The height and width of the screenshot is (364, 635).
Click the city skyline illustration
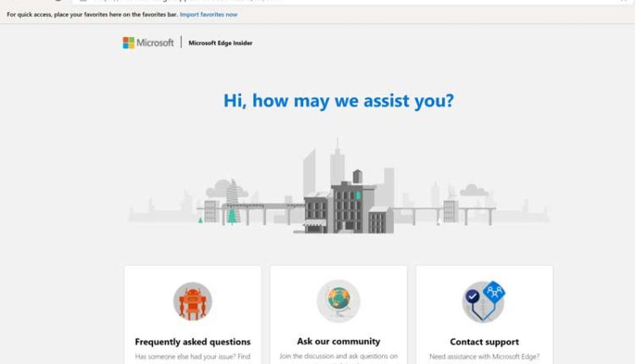(x=339, y=186)
